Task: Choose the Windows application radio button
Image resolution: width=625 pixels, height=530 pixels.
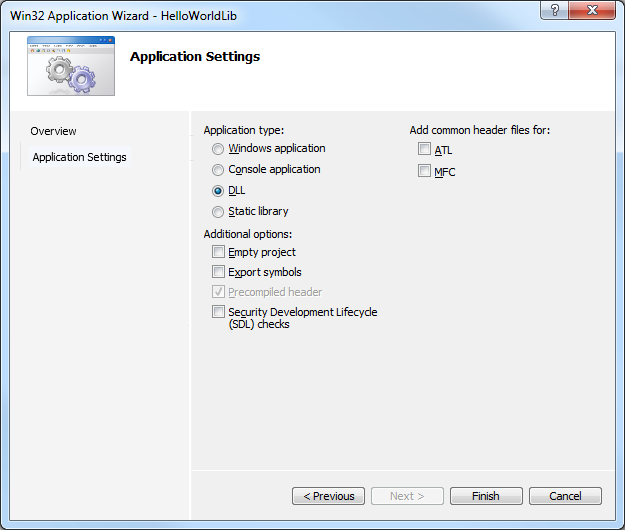Action: [218, 149]
